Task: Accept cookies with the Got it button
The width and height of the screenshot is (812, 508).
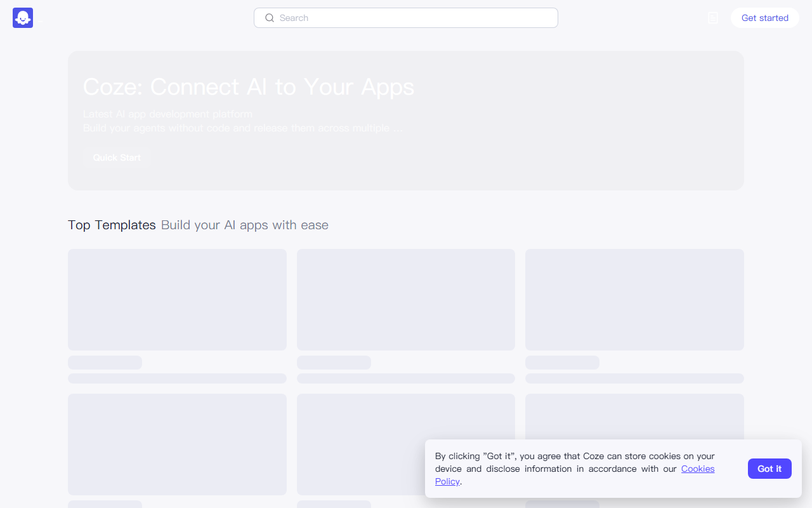Action: point(769,469)
